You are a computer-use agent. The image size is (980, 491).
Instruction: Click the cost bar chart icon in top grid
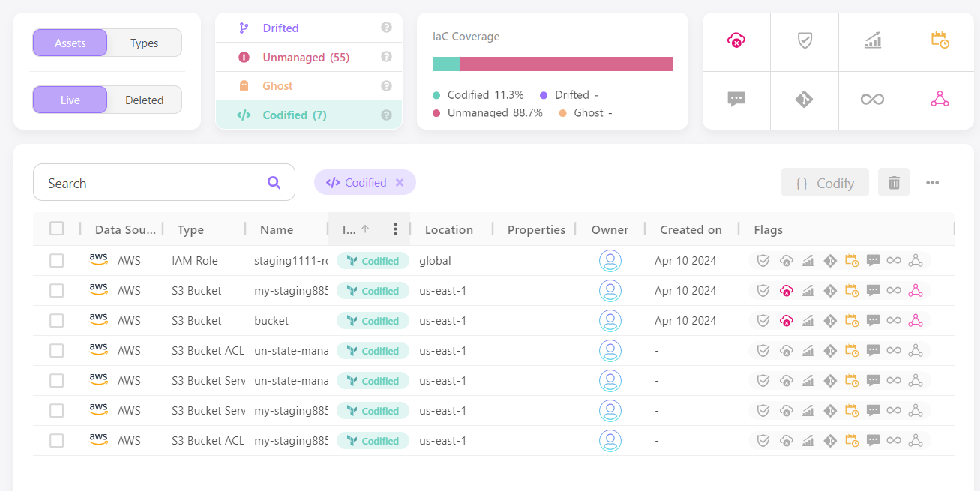coord(873,41)
